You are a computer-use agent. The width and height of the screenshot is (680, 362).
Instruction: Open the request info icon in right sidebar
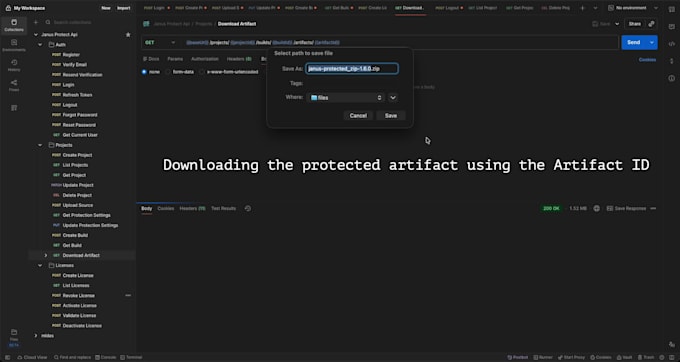[671, 78]
